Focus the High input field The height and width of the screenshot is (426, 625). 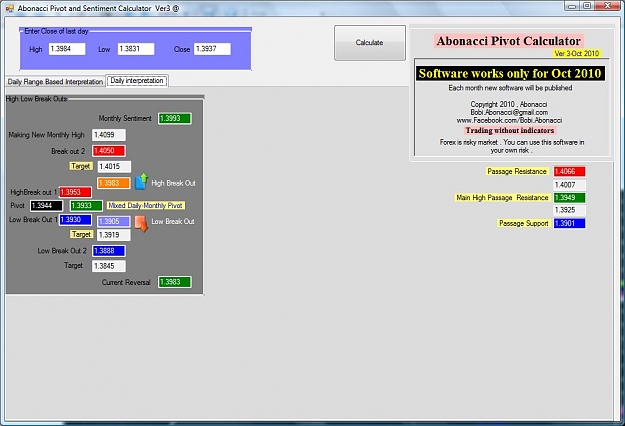67,49
